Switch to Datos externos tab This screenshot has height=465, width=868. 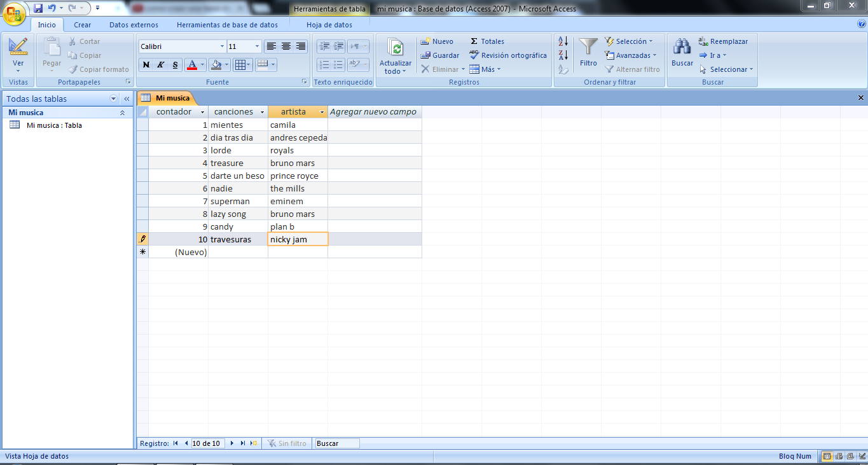(x=134, y=25)
